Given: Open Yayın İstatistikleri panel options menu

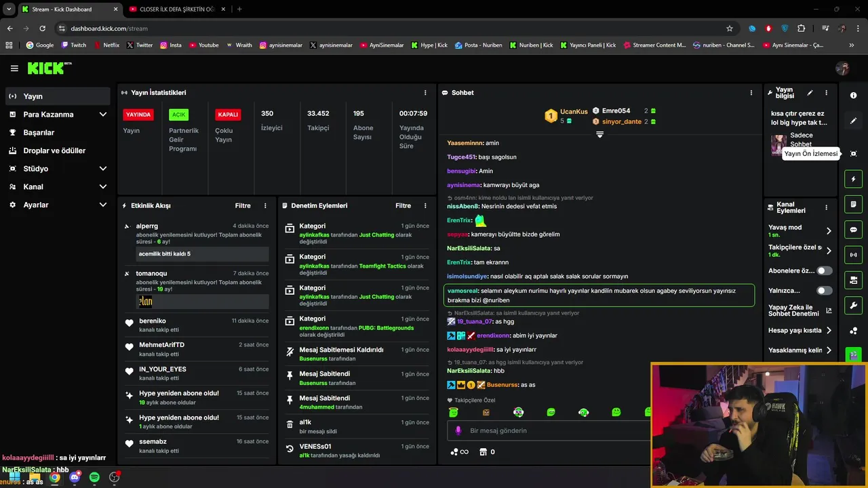Looking at the screenshot, I should [425, 93].
